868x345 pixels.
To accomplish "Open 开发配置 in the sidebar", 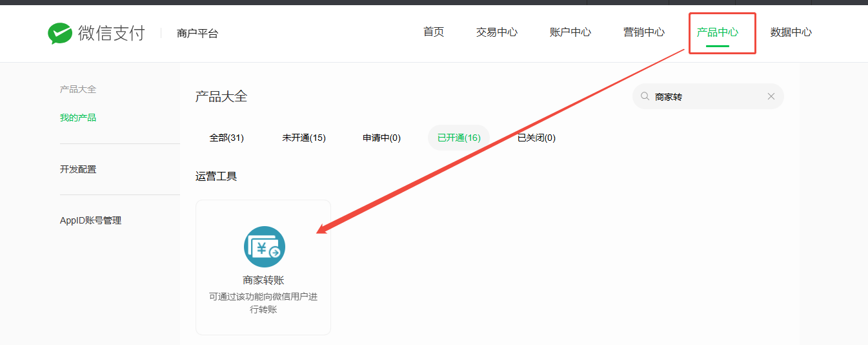I will [78, 169].
